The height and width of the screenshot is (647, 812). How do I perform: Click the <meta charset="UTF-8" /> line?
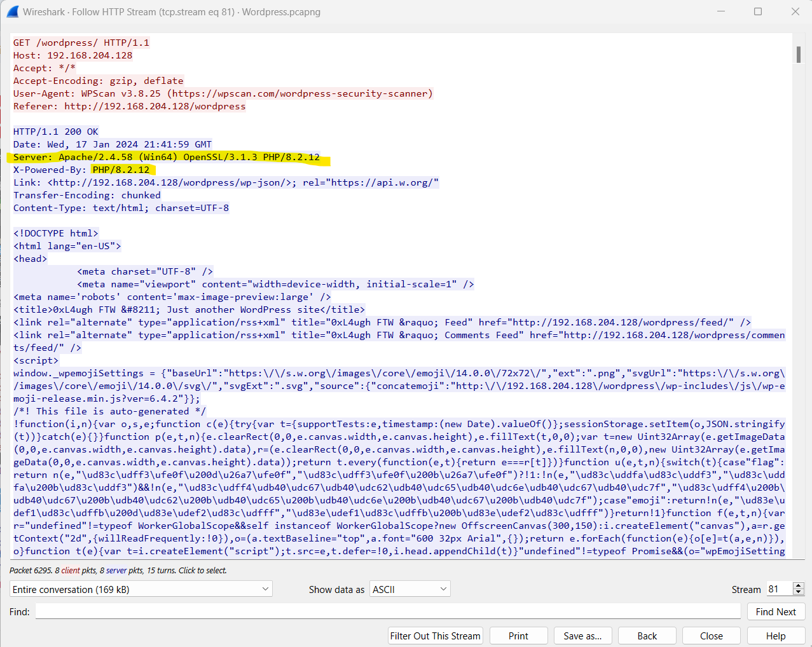tap(145, 271)
